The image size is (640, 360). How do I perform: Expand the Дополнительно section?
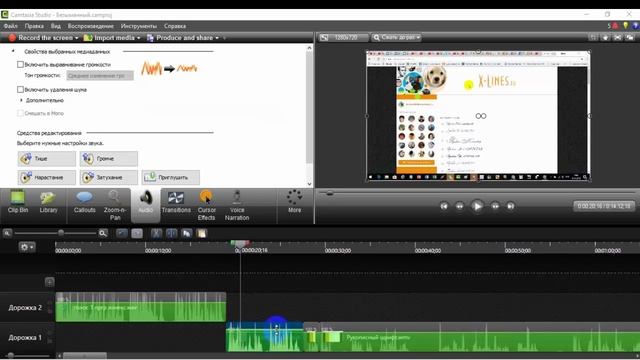point(21,100)
